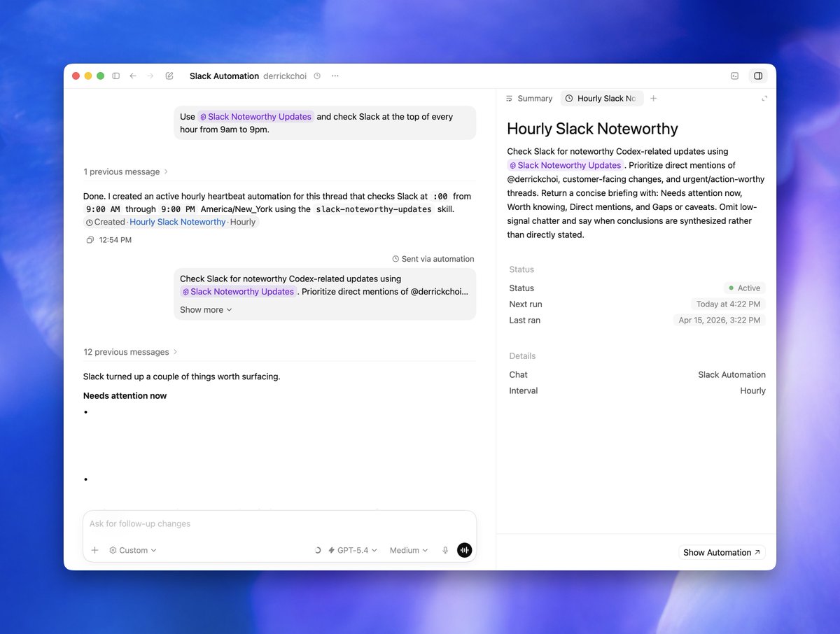Click the Slack Noteworthy Updates skill chip in first message
The width and height of the screenshot is (840, 634).
pos(255,117)
